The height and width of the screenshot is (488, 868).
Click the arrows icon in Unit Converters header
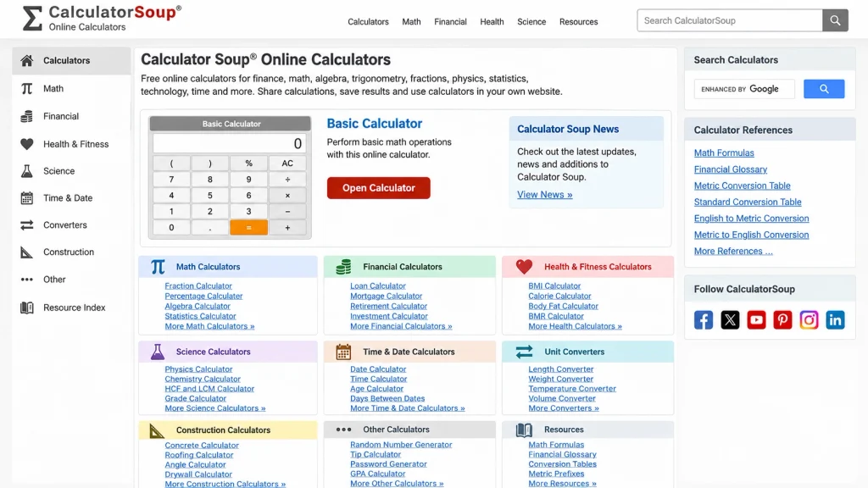[x=524, y=352]
